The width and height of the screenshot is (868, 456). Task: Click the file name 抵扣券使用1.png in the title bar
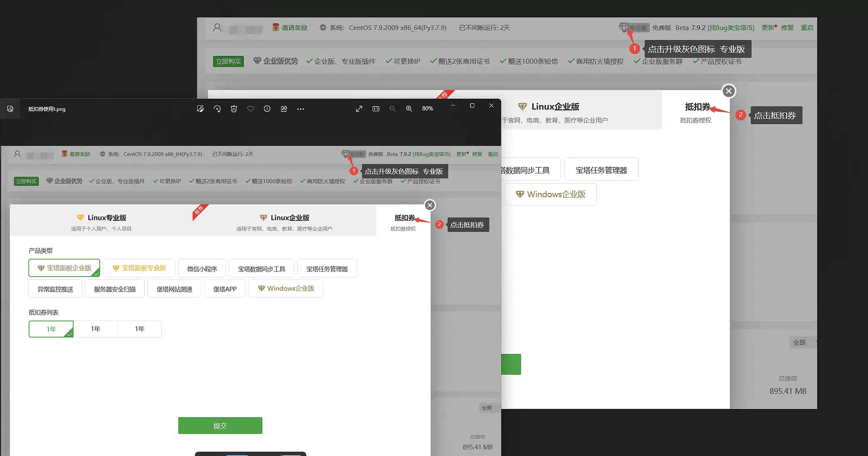tap(47, 109)
